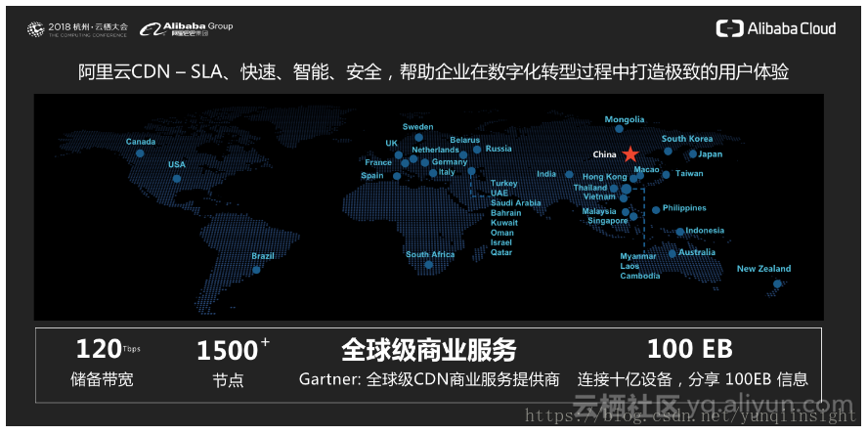The width and height of the screenshot is (868, 435).
Task: Select the dot left of Italy label
Action: pos(433,173)
